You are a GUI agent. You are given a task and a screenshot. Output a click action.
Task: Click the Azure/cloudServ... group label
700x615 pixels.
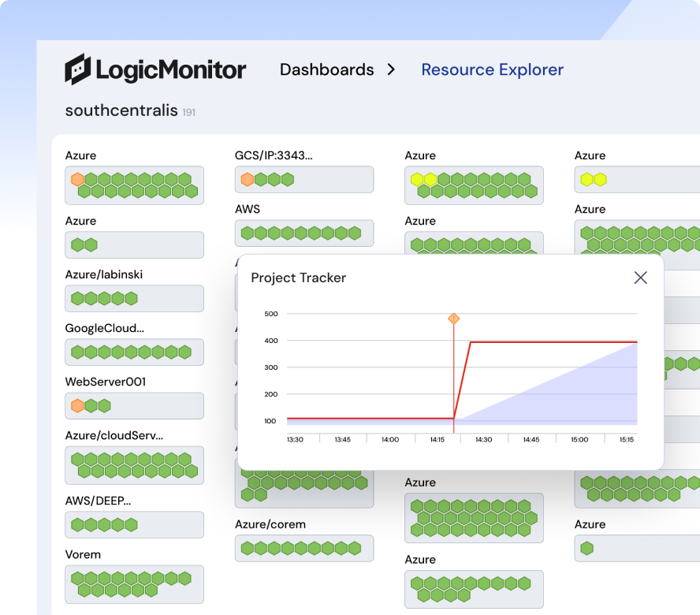tap(114, 435)
